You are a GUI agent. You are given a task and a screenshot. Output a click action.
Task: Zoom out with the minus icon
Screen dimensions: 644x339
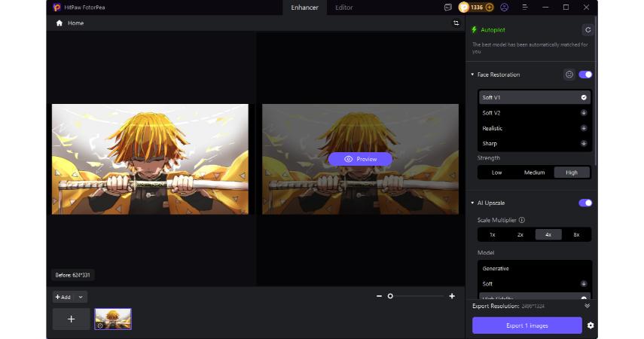(379, 296)
